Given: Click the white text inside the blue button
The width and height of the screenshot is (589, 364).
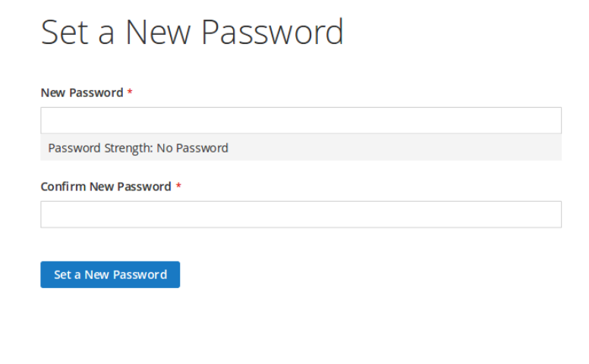Looking at the screenshot, I should click(111, 275).
